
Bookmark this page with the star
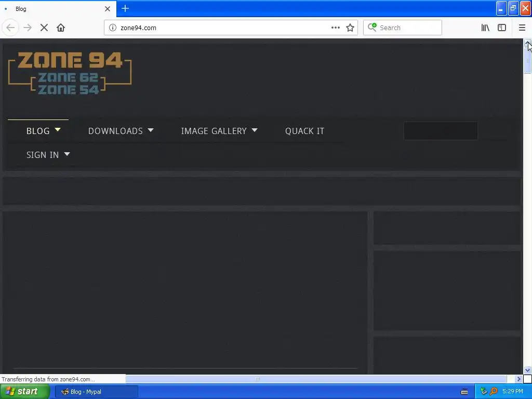point(350,28)
